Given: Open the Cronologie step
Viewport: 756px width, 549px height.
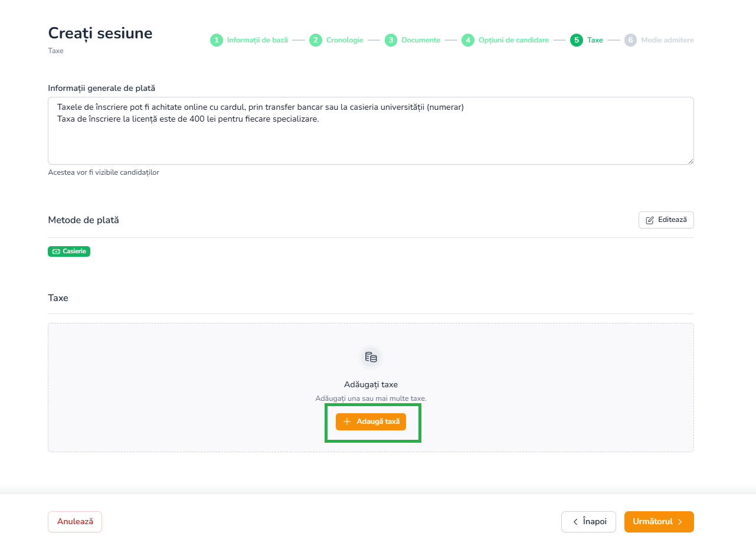Looking at the screenshot, I should [345, 40].
